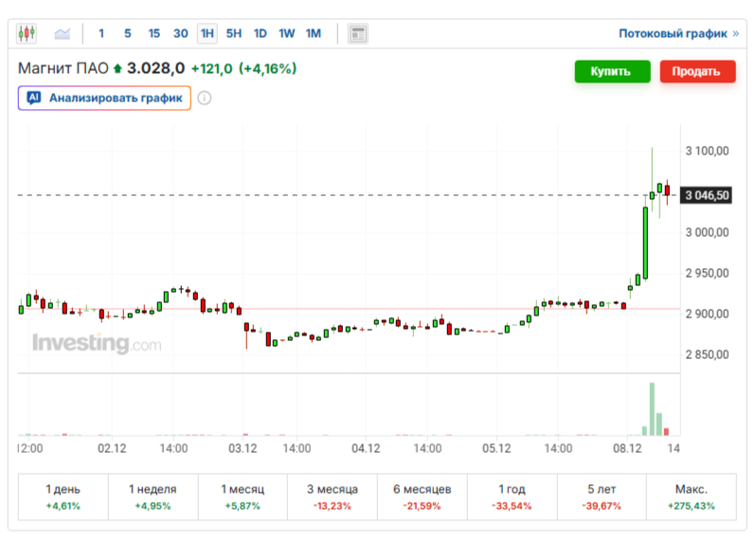Select the 1D timeframe
Screen dimensions: 756x541
260,33
